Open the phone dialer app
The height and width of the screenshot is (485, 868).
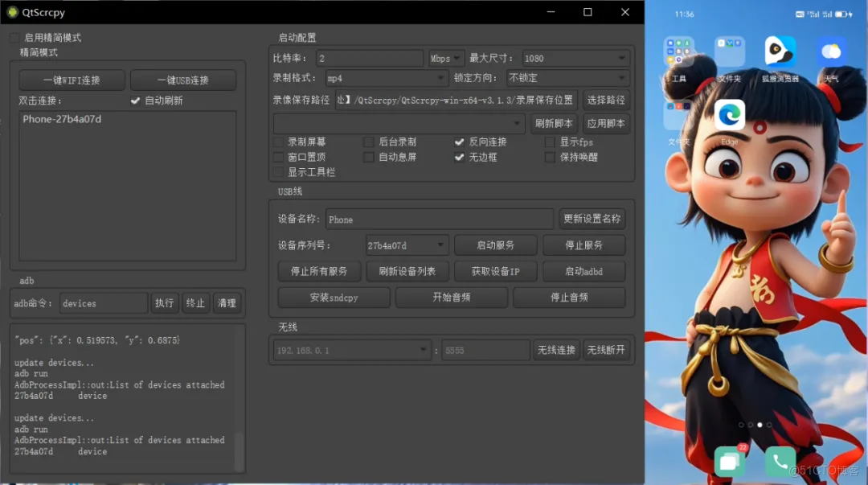coord(780,462)
